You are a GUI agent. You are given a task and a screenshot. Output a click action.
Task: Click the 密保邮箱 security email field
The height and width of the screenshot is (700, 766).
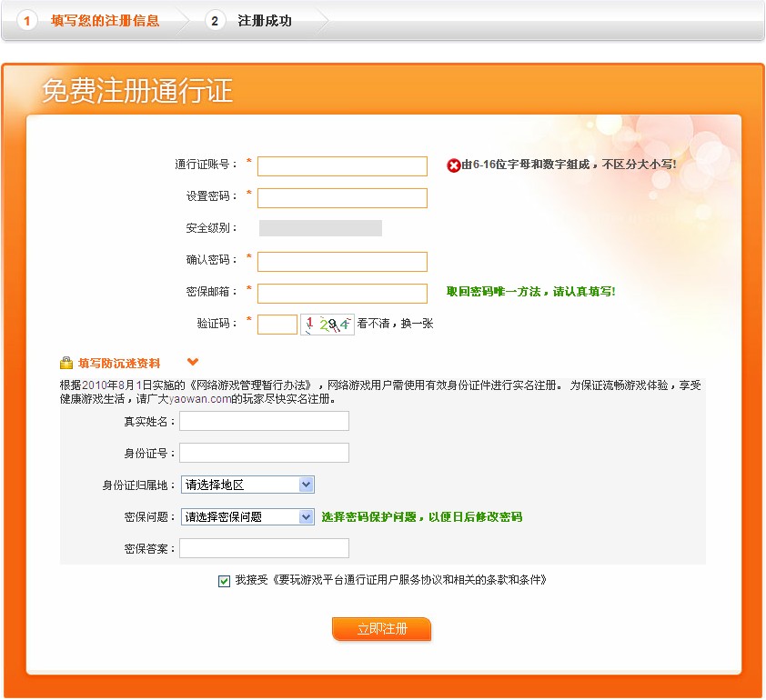(342, 294)
